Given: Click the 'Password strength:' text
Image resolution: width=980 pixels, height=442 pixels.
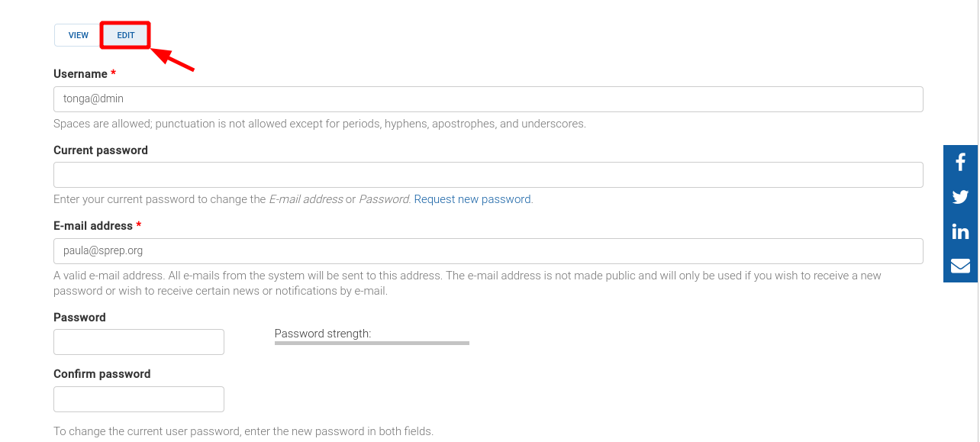Looking at the screenshot, I should 323,334.
